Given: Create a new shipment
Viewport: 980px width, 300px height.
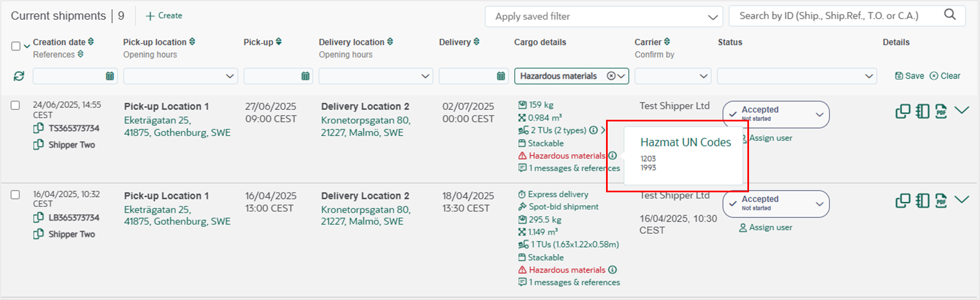Looking at the screenshot, I should (164, 16).
